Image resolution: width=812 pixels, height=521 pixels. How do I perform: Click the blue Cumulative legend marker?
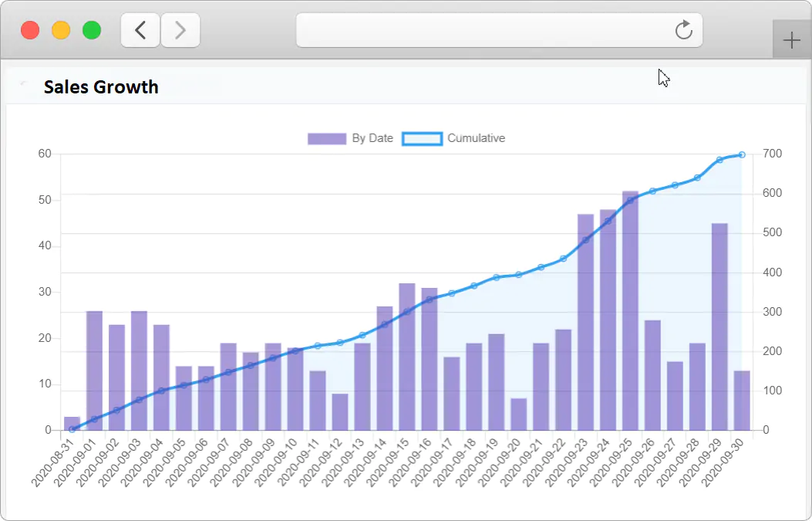[x=422, y=138]
